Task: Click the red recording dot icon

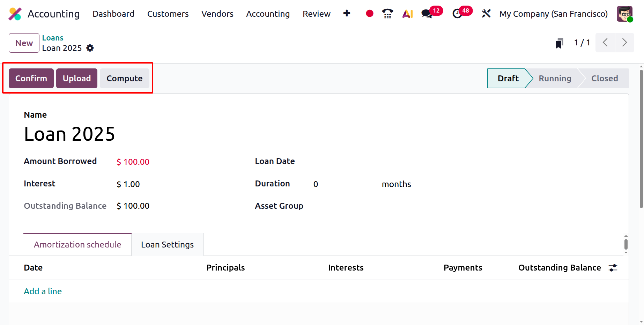Action: (x=369, y=14)
